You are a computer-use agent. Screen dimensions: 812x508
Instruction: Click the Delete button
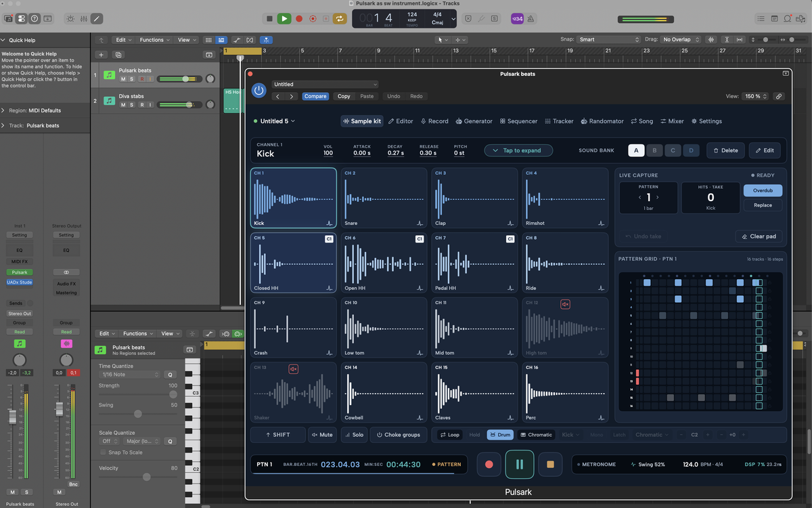(725, 150)
